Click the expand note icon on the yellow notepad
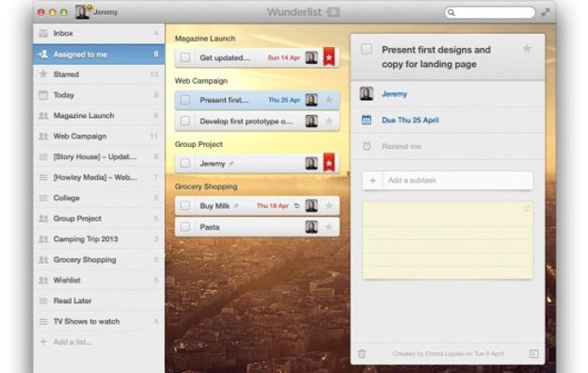This screenshot has height=373, width=588. pos(527,208)
